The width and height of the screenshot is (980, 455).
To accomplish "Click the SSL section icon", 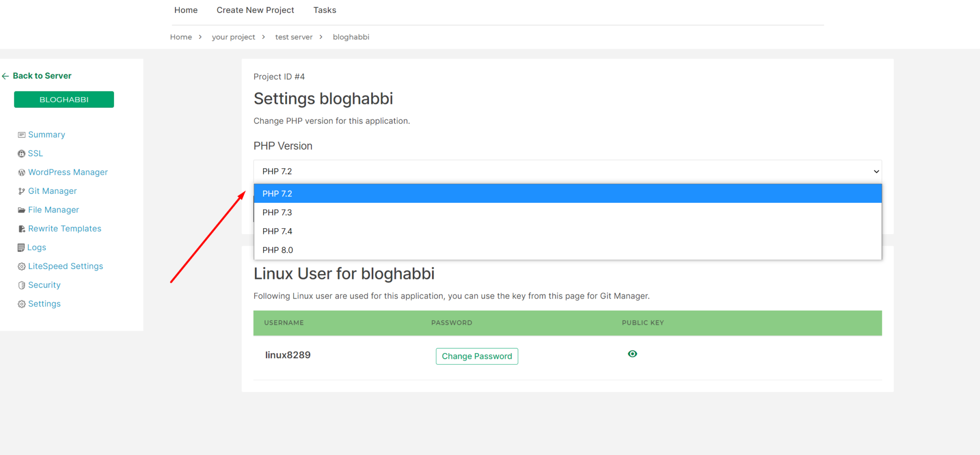I will tap(22, 153).
